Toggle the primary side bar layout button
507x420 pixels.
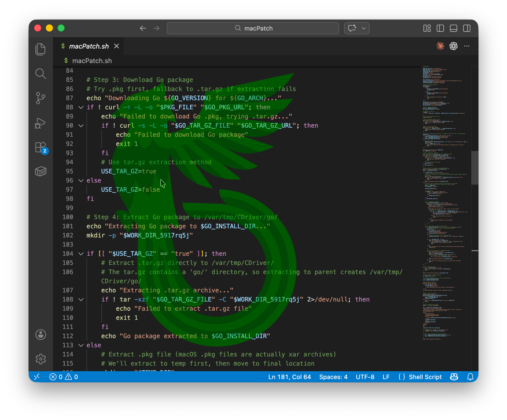[x=440, y=28]
